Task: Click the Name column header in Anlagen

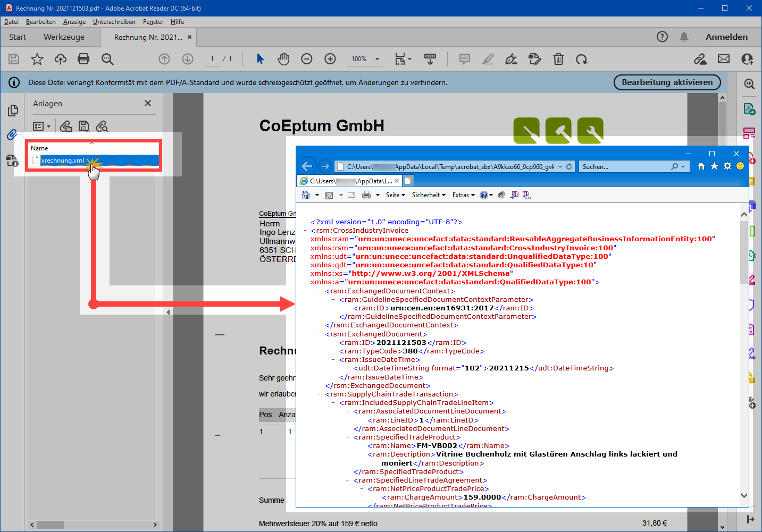Action: point(39,148)
